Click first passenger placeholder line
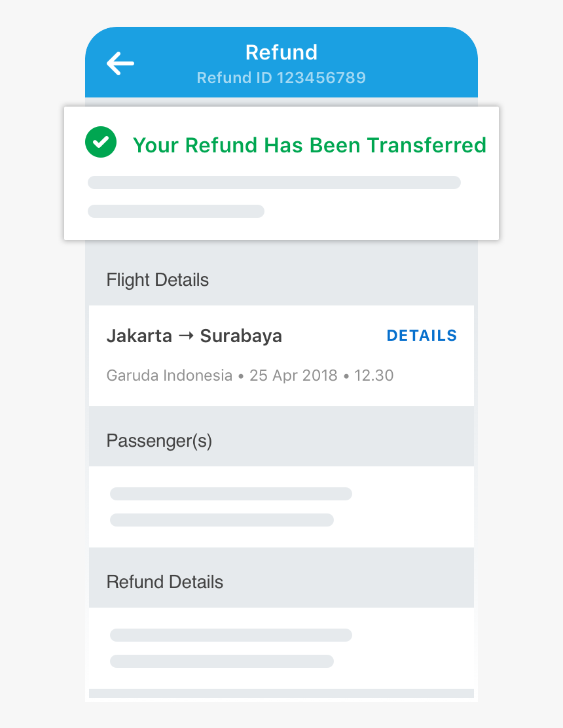The width and height of the screenshot is (563, 728). pyautogui.click(x=231, y=494)
